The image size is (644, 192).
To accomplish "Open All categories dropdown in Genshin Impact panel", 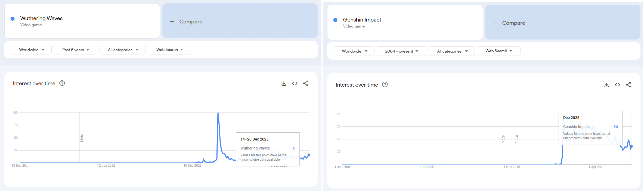I will click(x=452, y=51).
